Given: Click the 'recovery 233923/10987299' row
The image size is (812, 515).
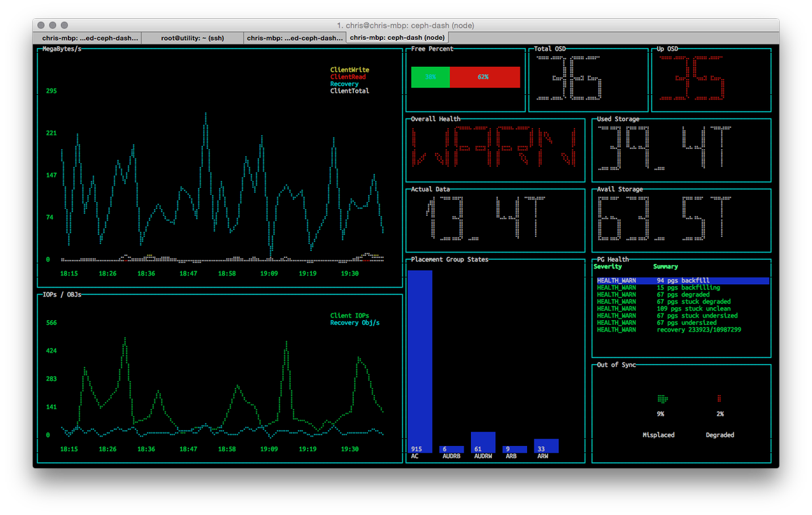Looking at the screenshot, I should pos(683,330).
